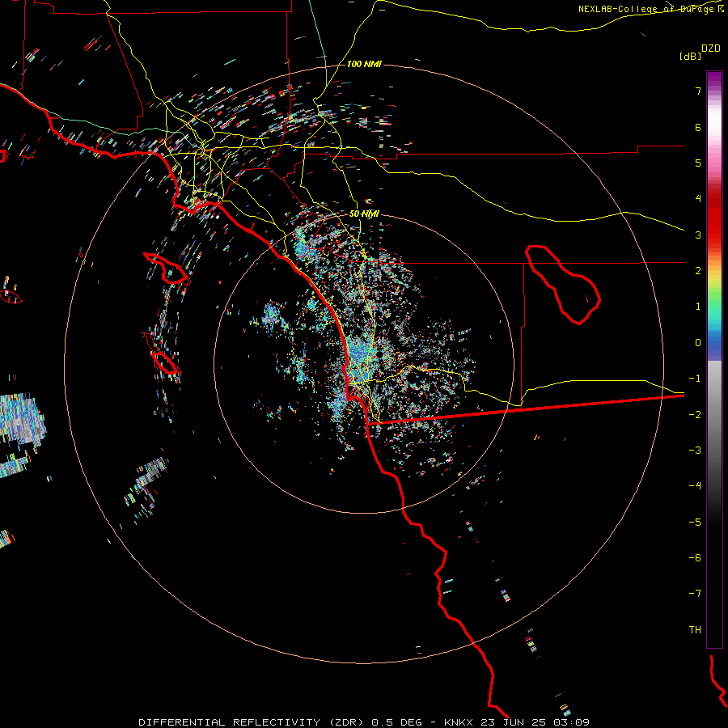
Task: Click the TH threshold label on legend
Action: click(x=695, y=629)
